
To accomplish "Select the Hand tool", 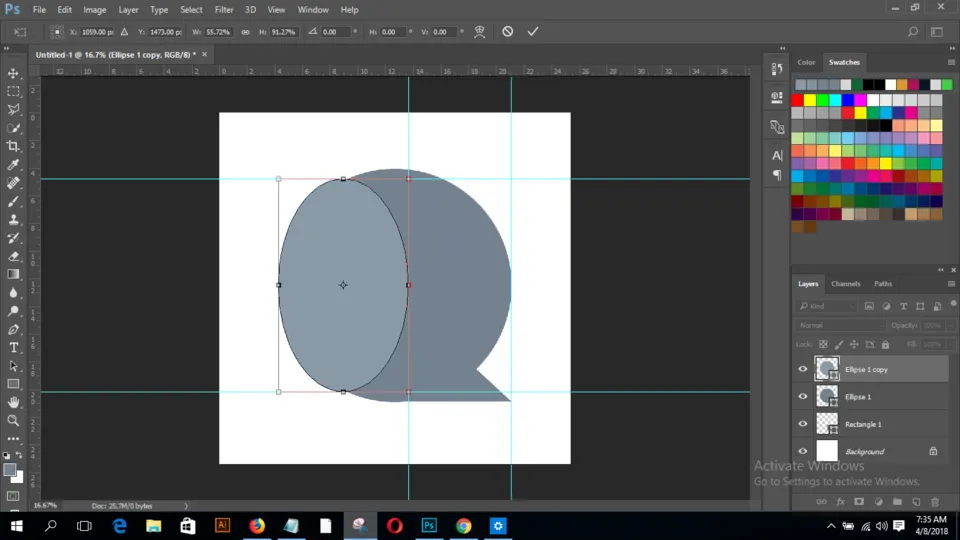I will click(x=13, y=402).
